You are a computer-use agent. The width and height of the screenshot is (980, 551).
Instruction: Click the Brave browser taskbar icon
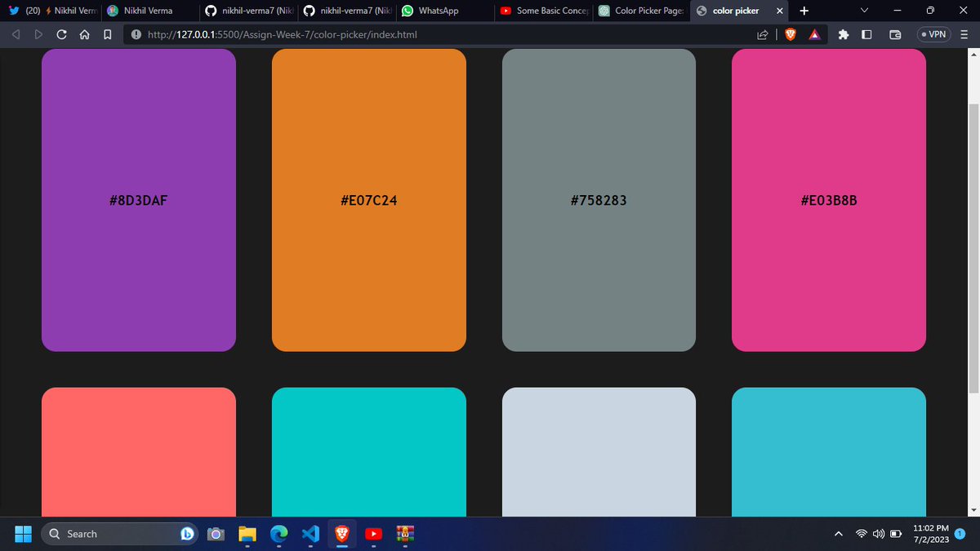pyautogui.click(x=341, y=534)
